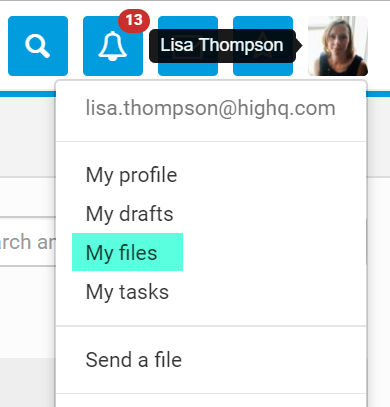Select the lisa.thompson@highq.com email entry
Screen dimensions: 390x407
[211, 108]
